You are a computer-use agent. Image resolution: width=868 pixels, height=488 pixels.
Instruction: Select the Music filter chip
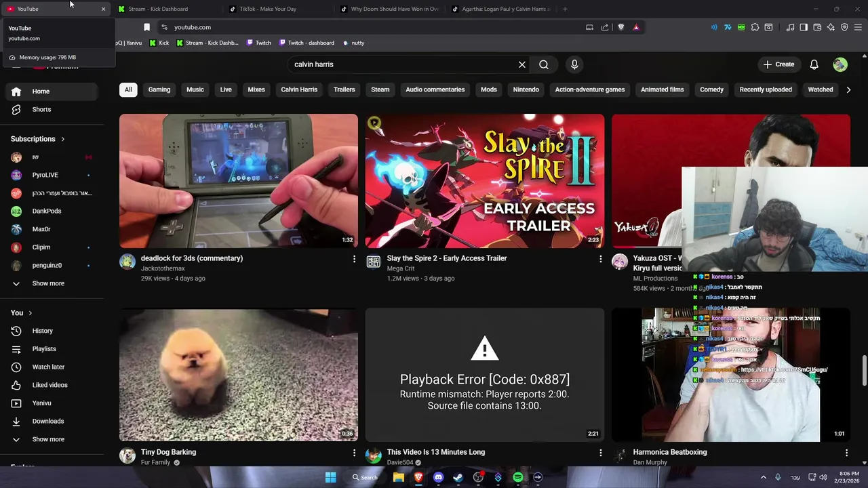195,89
